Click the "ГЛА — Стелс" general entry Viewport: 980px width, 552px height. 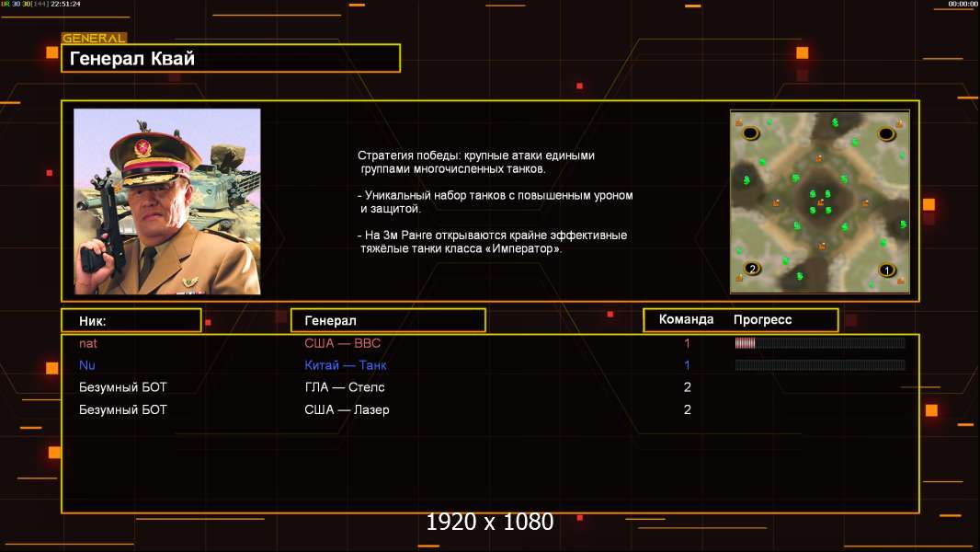(345, 387)
